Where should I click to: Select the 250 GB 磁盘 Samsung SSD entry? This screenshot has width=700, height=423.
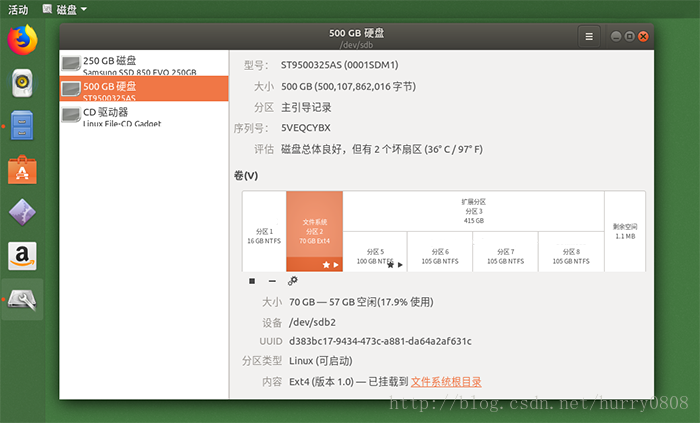(x=144, y=63)
